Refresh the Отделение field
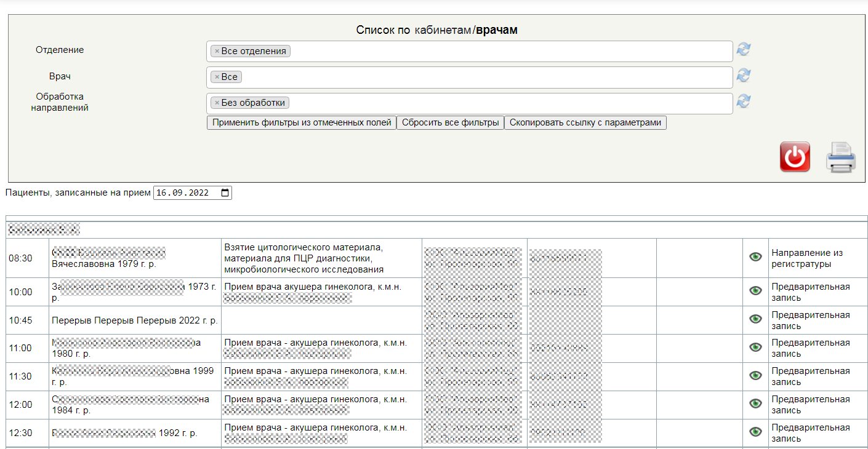The image size is (868, 449). (744, 49)
